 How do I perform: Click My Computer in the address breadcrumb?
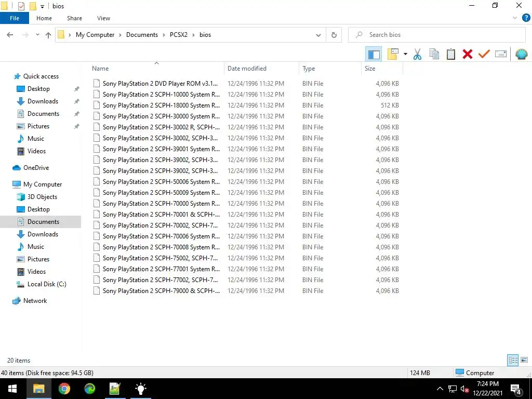click(95, 35)
